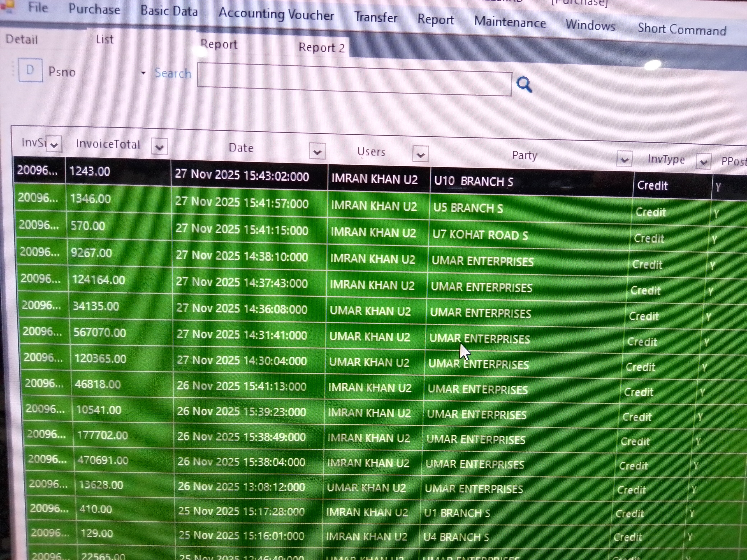The image size is (747, 560).
Task: Open the InvType column filter dropdown
Action: coord(703,162)
